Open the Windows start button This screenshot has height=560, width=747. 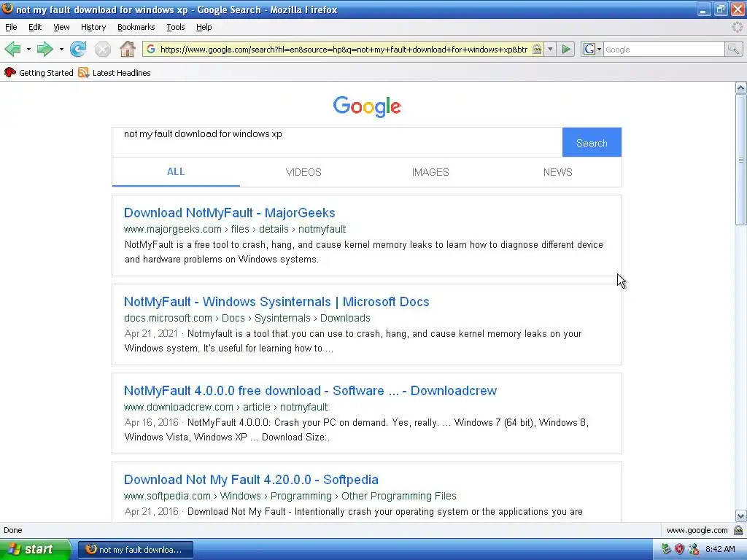click(35, 549)
